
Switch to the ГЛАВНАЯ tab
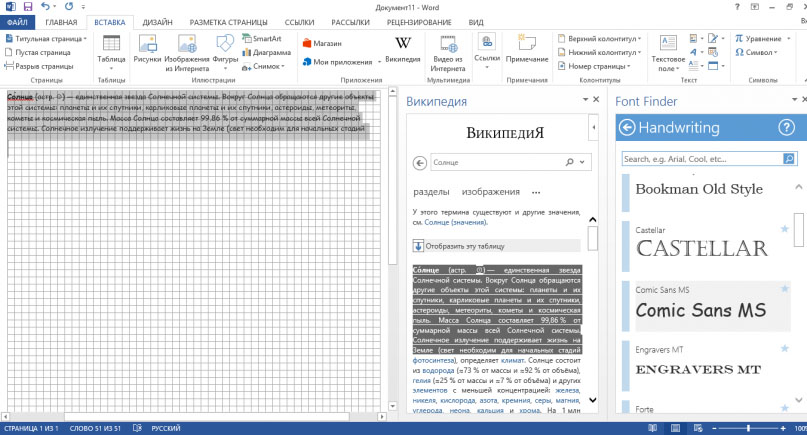61,22
